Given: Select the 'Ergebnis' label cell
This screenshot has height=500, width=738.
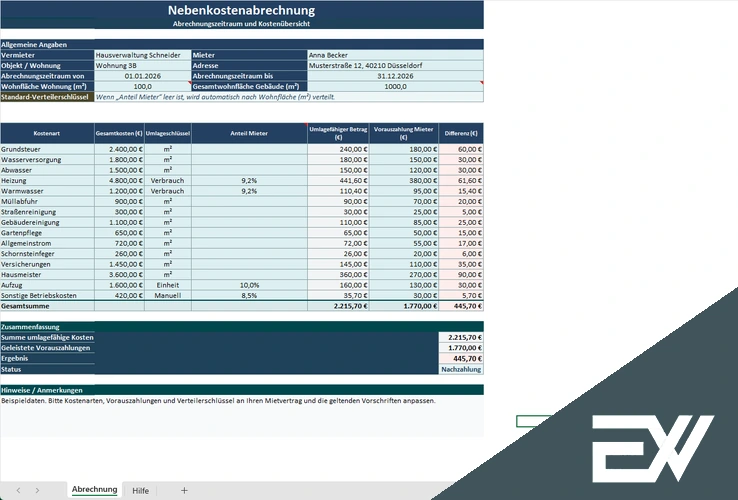Looking at the screenshot, I should [x=47, y=358].
